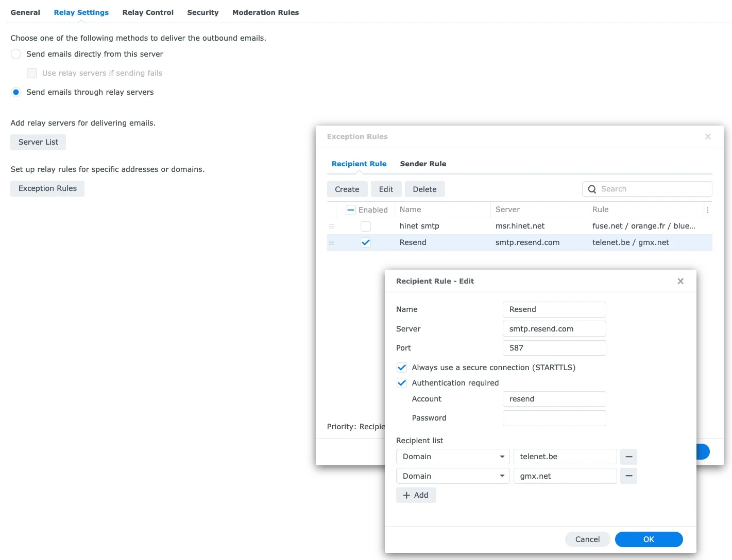Screen dimensions: 732x560
Task: Uncheck Always use a secure connection (STARTTLS)
Action: pyautogui.click(x=402, y=367)
